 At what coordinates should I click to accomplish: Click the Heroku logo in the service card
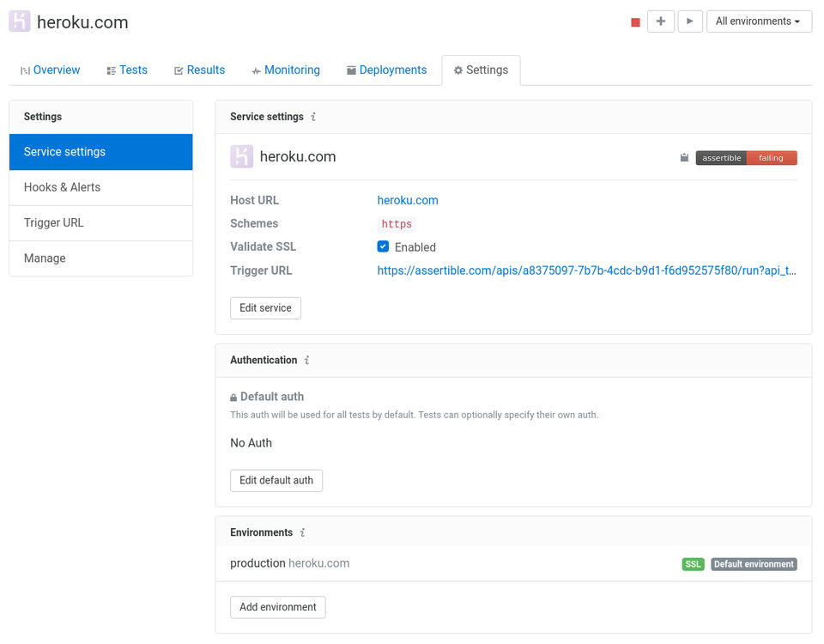(242, 156)
